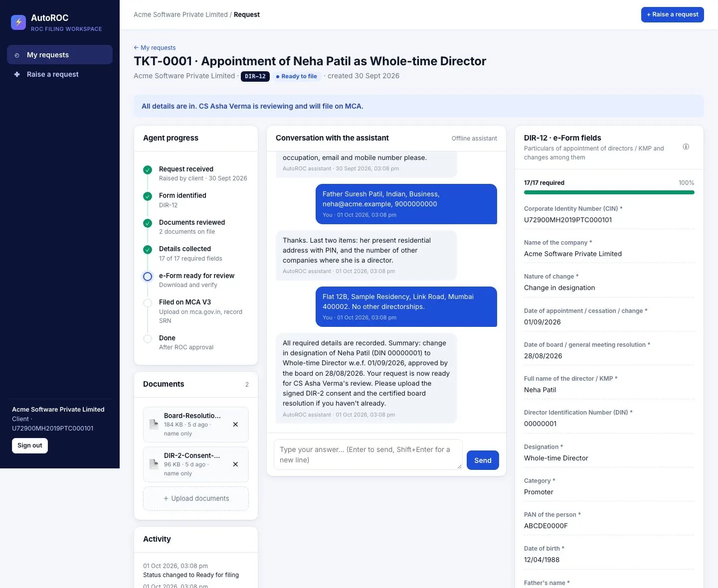Image resolution: width=718 pixels, height=588 pixels.
Task: Click the Status changed to Ready for filing entry
Action: 191,575
